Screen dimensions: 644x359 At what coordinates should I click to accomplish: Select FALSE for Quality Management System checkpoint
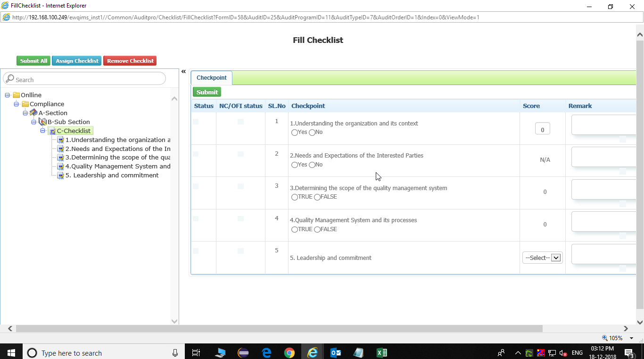[317, 230]
